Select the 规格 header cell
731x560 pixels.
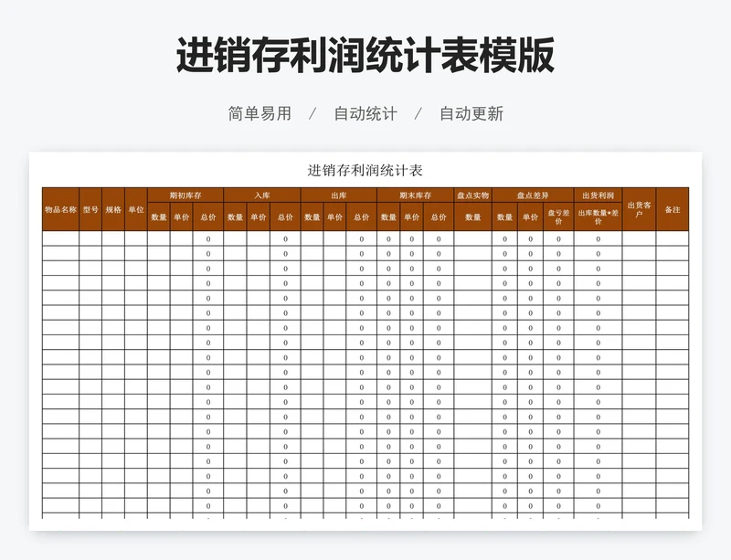[x=113, y=209]
